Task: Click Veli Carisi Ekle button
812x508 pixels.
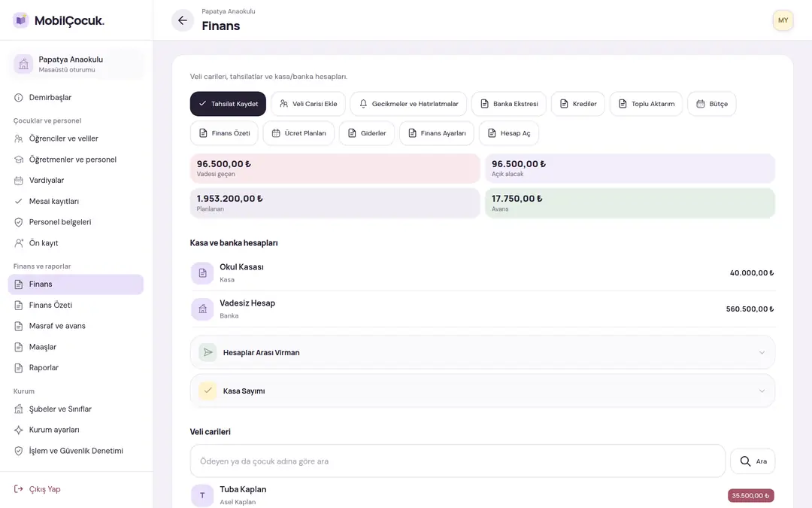Action: 308,104
